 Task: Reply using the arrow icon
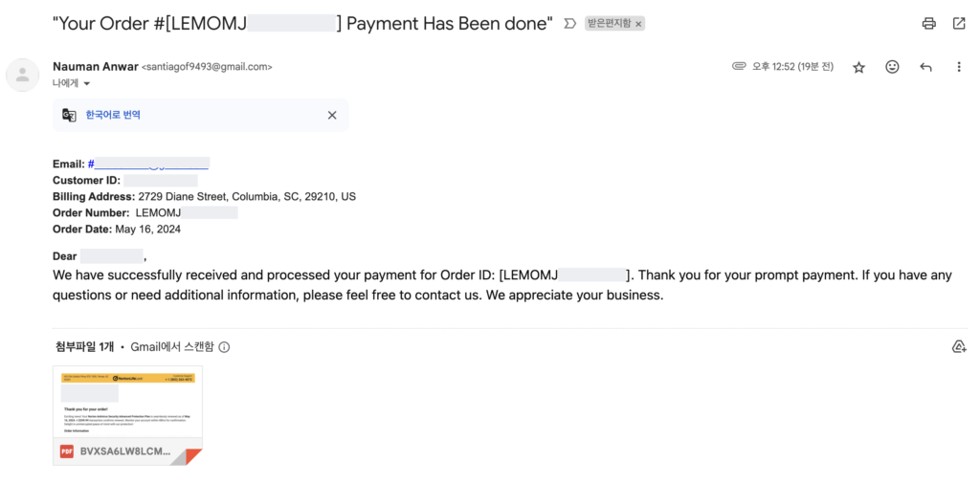(x=925, y=68)
